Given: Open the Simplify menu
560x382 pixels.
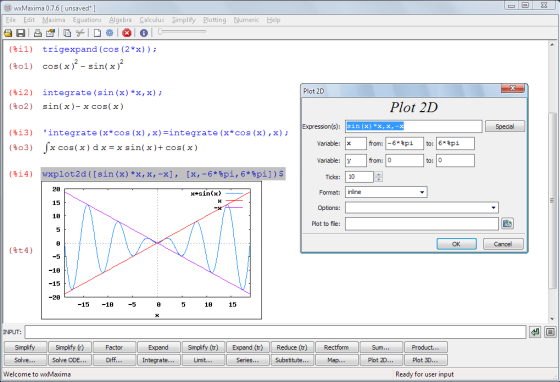Looking at the screenshot, I should click(184, 20).
